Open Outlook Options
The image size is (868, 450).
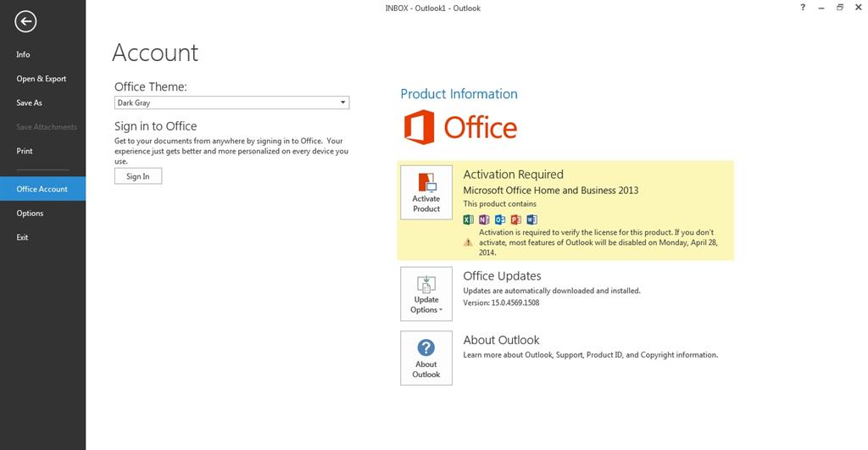click(x=30, y=213)
